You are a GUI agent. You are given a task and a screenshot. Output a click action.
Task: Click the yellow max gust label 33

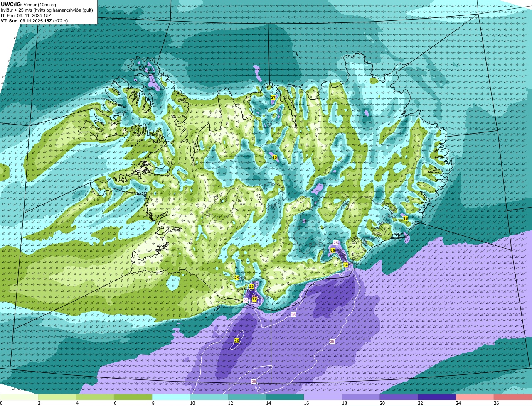251,286
